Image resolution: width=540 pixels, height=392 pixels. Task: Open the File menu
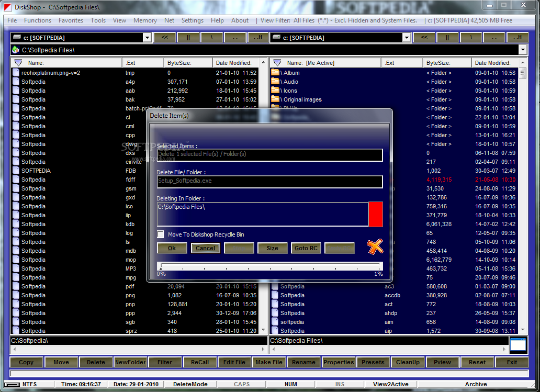click(12, 20)
